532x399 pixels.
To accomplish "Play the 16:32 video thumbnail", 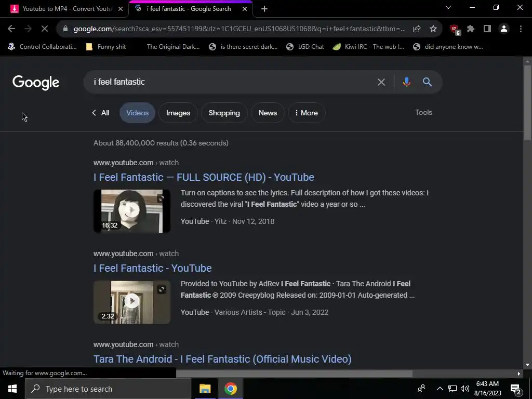I will pos(132,210).
